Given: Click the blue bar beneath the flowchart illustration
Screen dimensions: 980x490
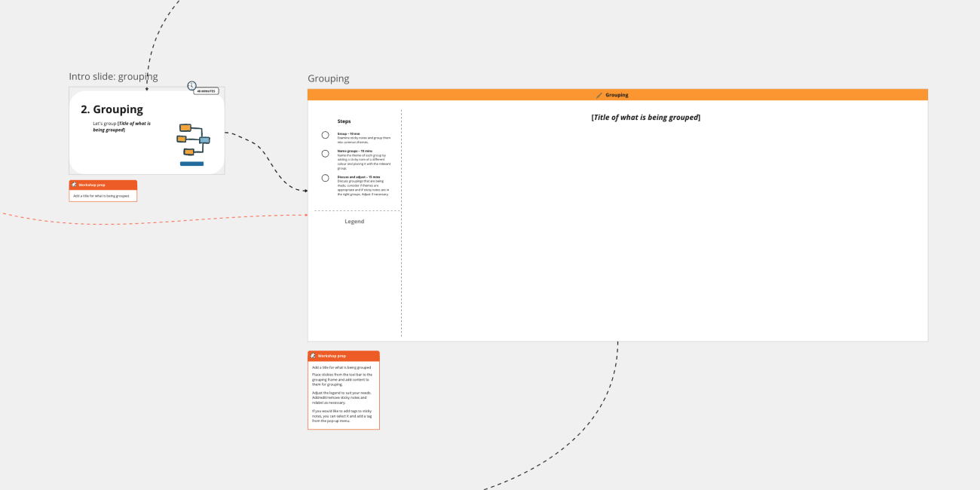Looking at the screenshot, I should click(191, 164).
